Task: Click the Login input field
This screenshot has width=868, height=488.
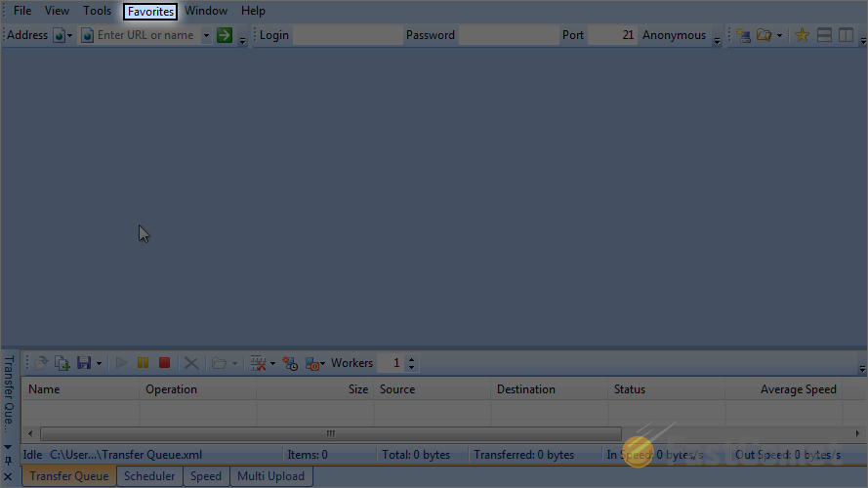Action: (348, 35)
